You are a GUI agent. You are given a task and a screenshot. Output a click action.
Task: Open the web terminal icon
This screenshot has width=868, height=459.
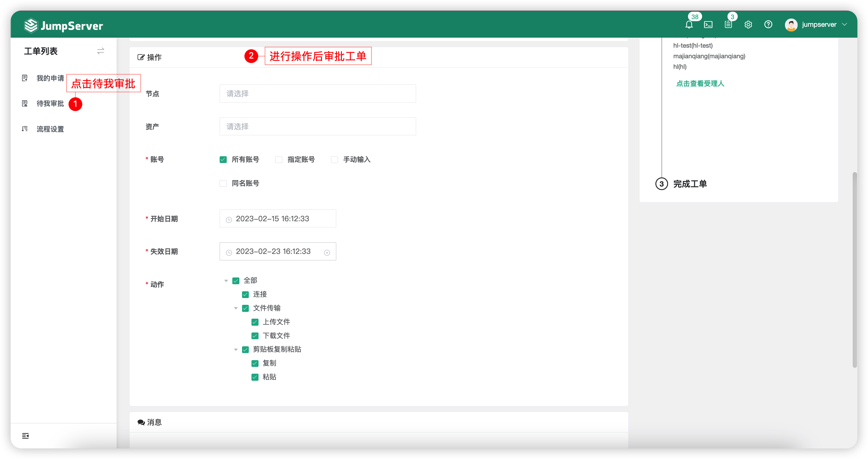(708, 25)
